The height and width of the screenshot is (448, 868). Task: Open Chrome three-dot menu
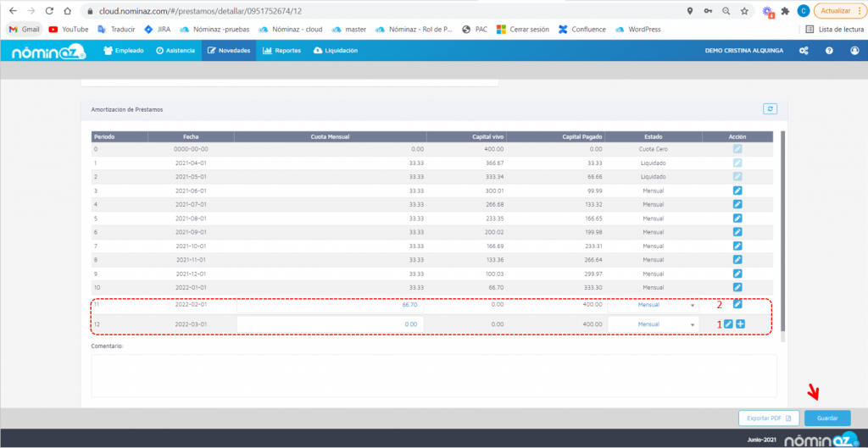click(861, 11)
